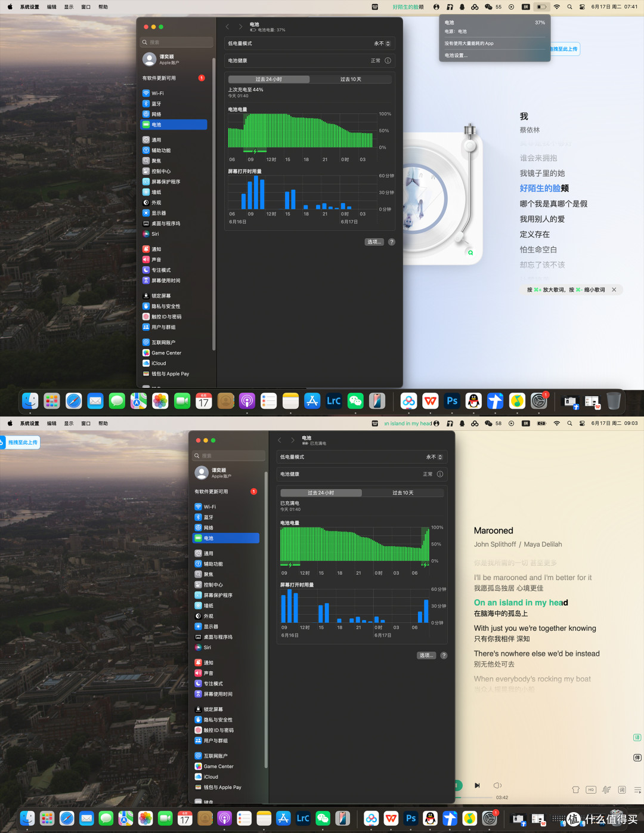Close the 放大歌词 shortcut hint bar
644x833 pixels.
click(614, 289)
